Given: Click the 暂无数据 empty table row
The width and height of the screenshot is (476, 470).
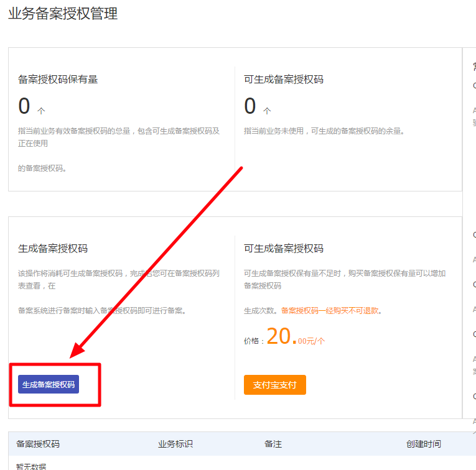Looking at the screenshot, I should [31, 466].
